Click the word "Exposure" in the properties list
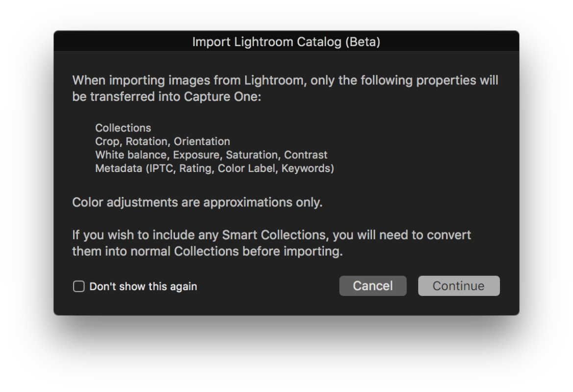 pyautogui.click(x=196, y=155)
